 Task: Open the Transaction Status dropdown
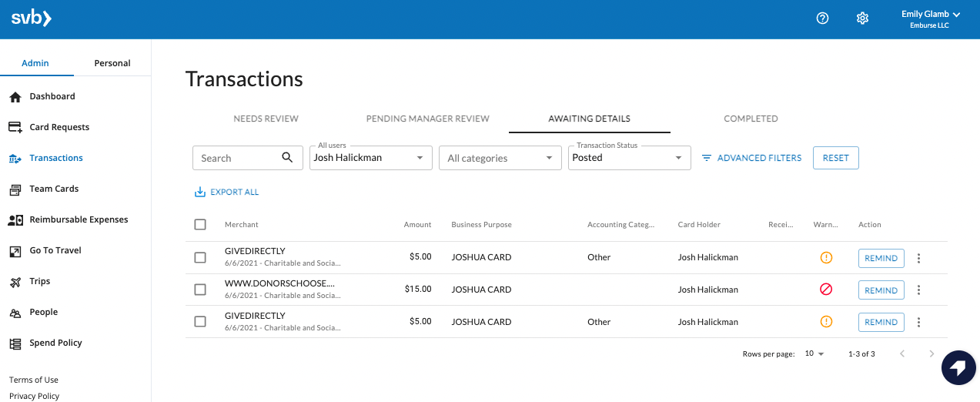coord(628,158)
